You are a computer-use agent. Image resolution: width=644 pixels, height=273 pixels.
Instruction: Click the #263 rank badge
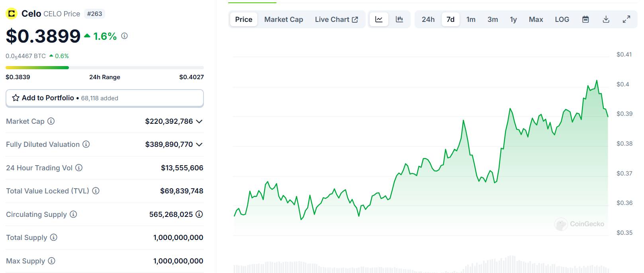pyautogui.click(x=95, y=14)
